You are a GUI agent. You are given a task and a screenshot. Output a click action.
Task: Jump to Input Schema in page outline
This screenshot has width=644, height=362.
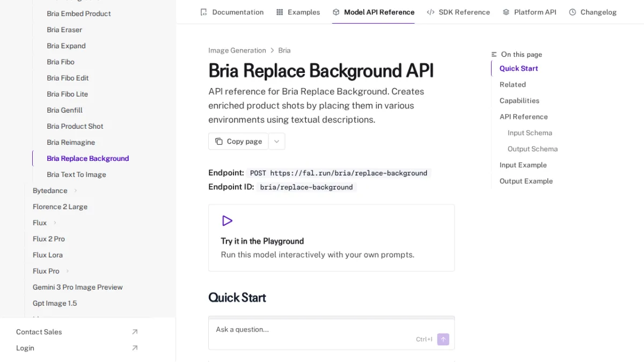click(x=530, y=133)
